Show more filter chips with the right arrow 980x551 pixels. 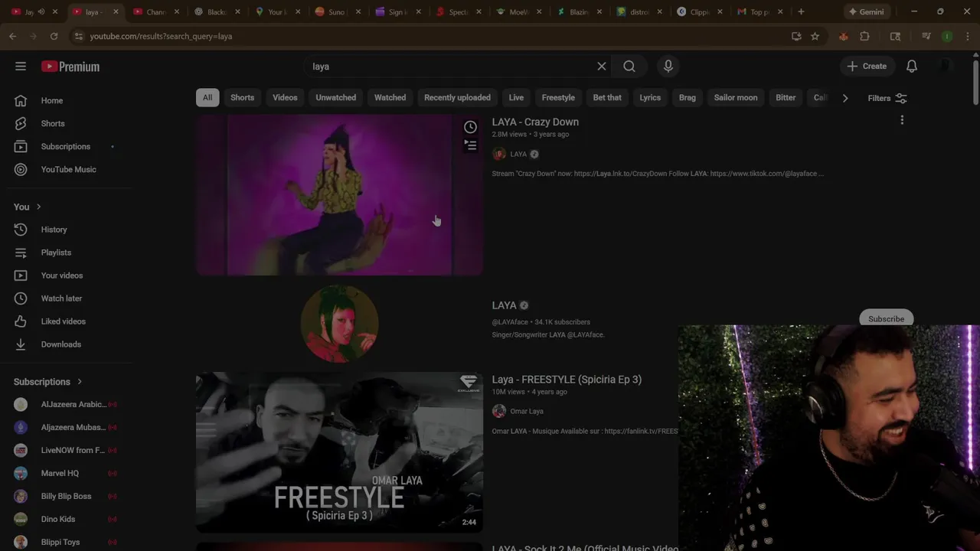click(x=845, y=98)
